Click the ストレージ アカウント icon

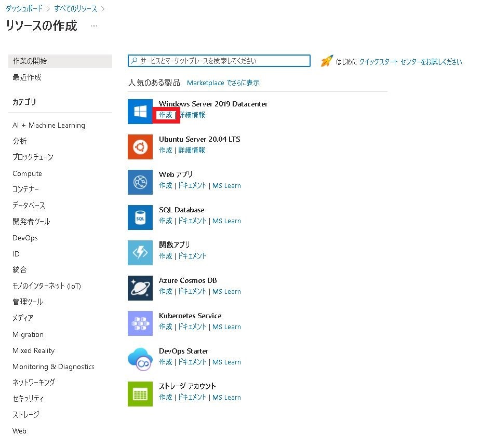tap(140, 393)
